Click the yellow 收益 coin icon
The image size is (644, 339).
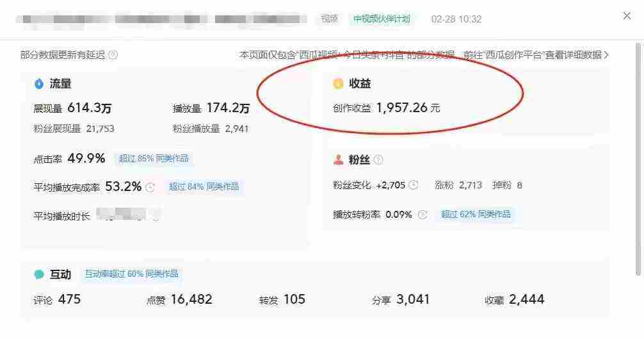[338, 83]
